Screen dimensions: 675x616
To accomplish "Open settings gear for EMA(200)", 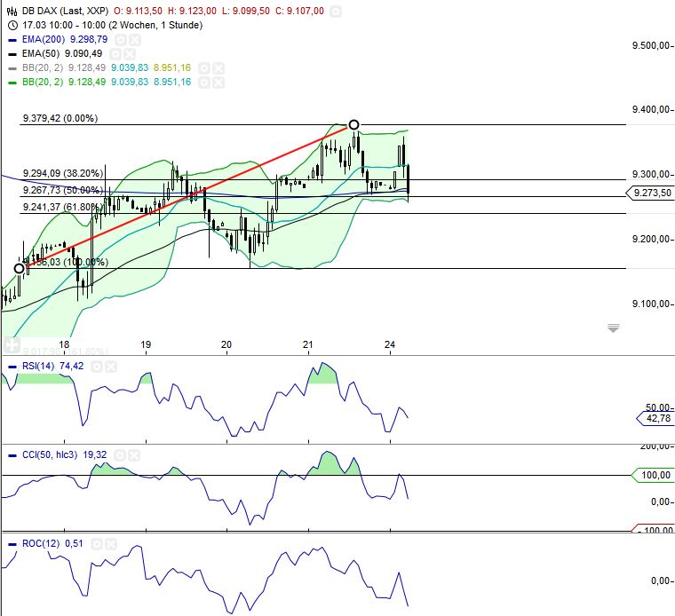I will (121, 41).
